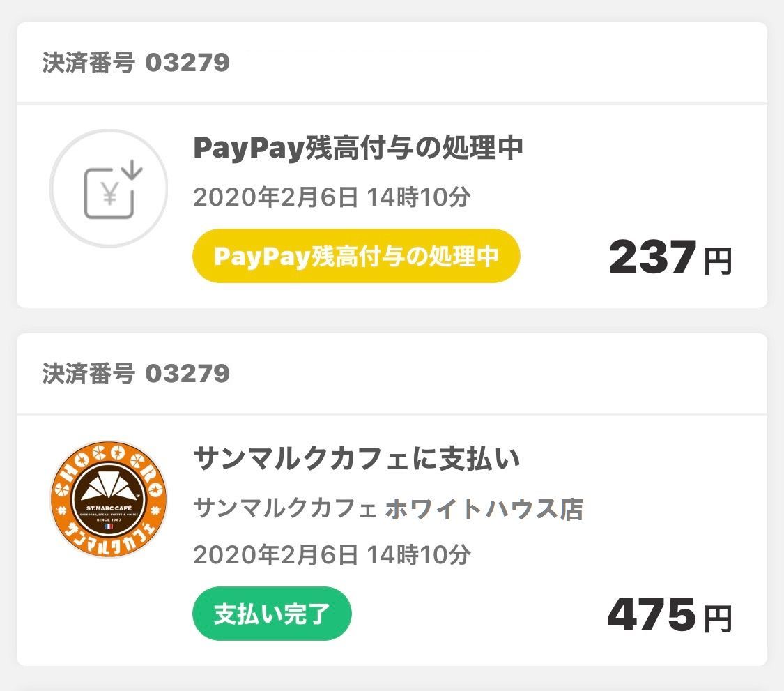Select the date above the yellow badge
784x691 pixels.
[332, 198]
